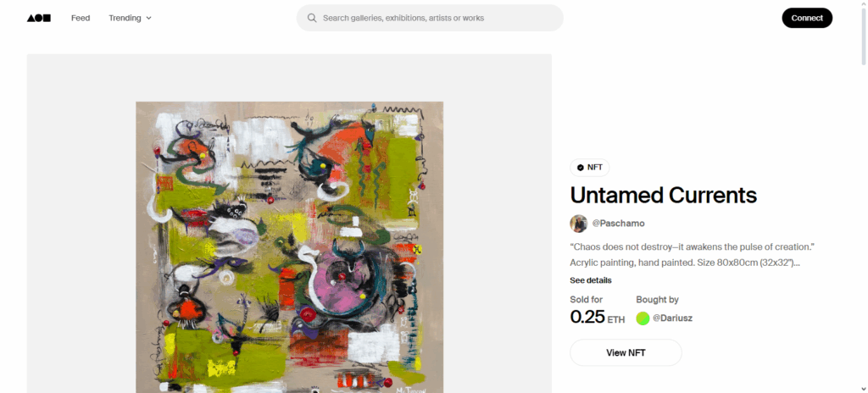Viewport: 868px width, 393px height.
Task: Open the @Paschamo artist link
Action: (618, 224)
